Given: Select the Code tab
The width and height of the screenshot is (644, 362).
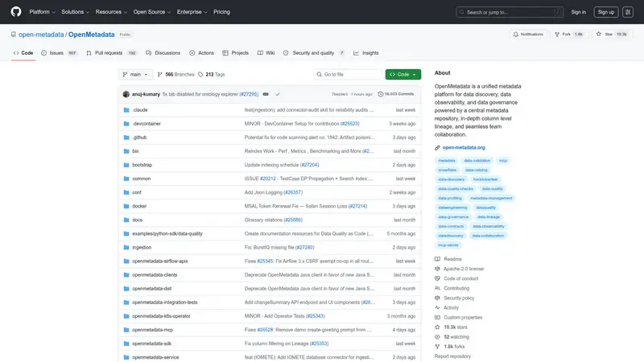Looking at the screenshot, I should click(x=23, y=53).
